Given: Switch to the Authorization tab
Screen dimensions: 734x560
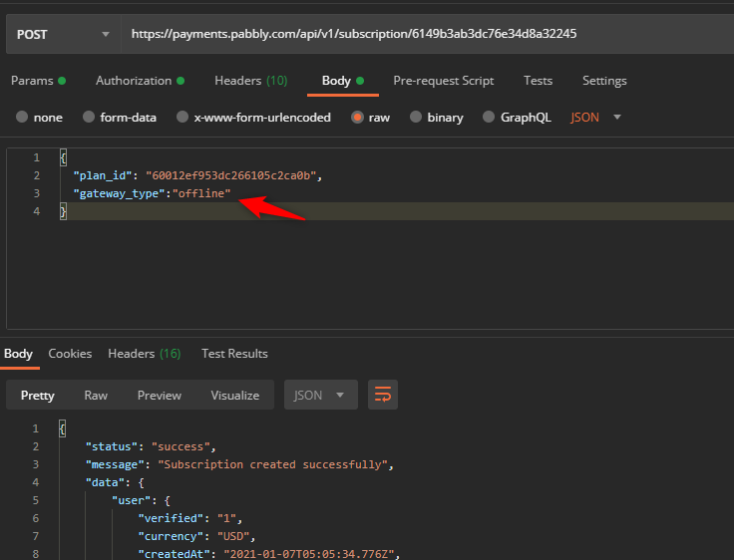Looking at the screenshot, I should [x=140, y=81].
